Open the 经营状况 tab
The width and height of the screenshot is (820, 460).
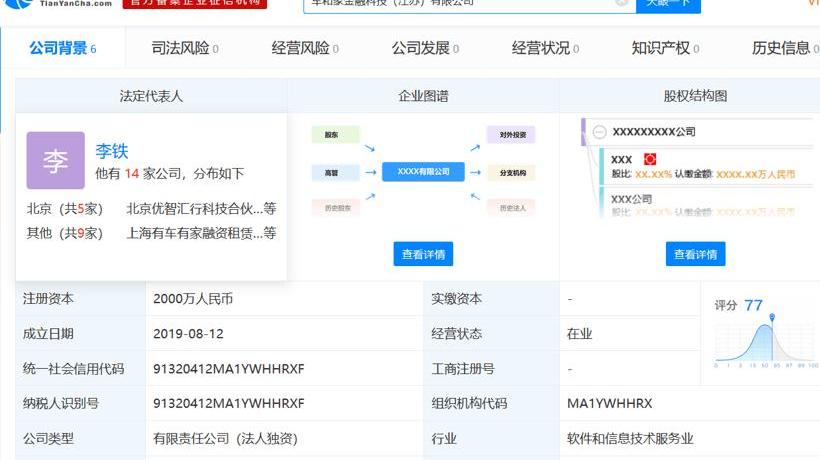tap(545, 48)
